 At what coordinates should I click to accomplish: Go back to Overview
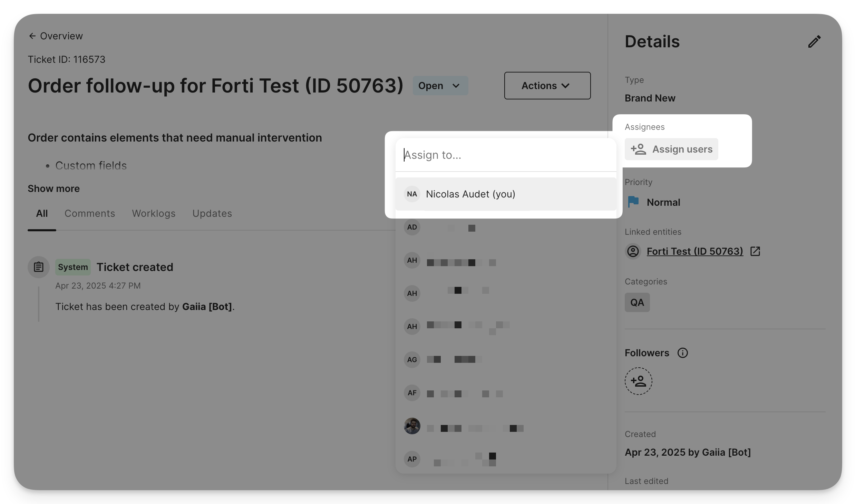(x=56, y=36)
